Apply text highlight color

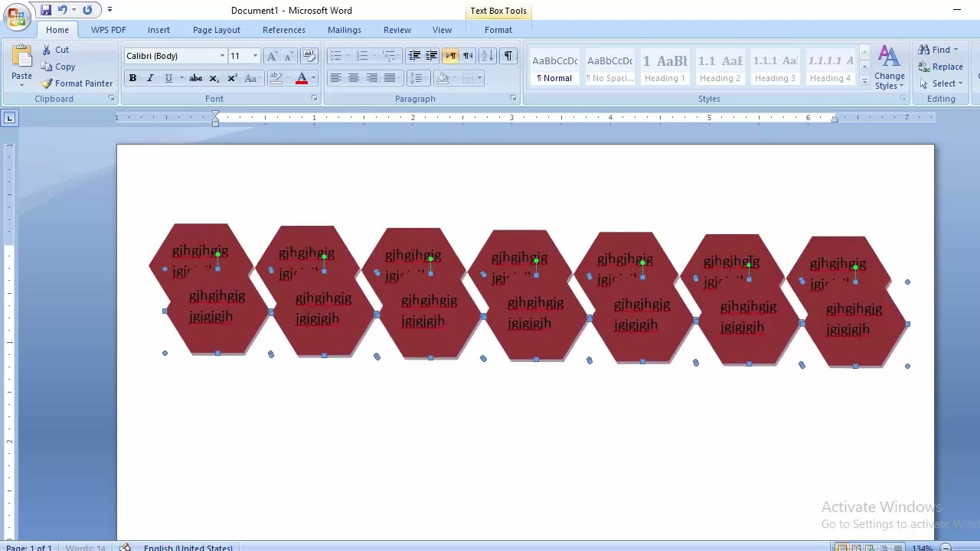pyautogui.click(x=276, y=78)
